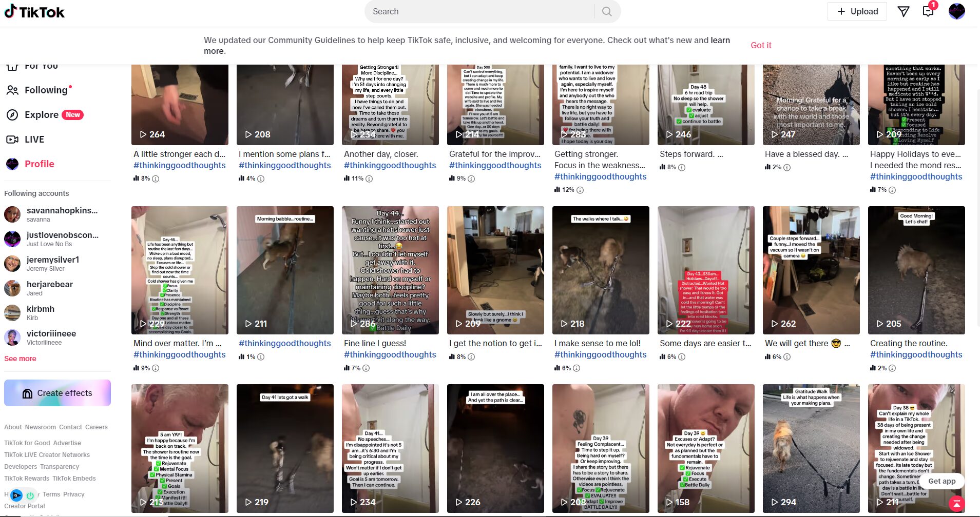
Task: Open the LIVE camera icon in sidebar
Action: 12,139
